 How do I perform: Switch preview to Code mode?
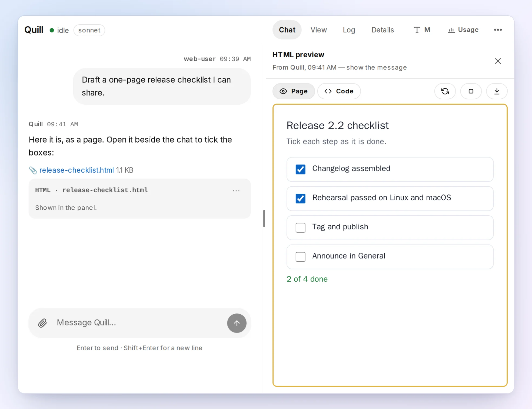[339, 91]
